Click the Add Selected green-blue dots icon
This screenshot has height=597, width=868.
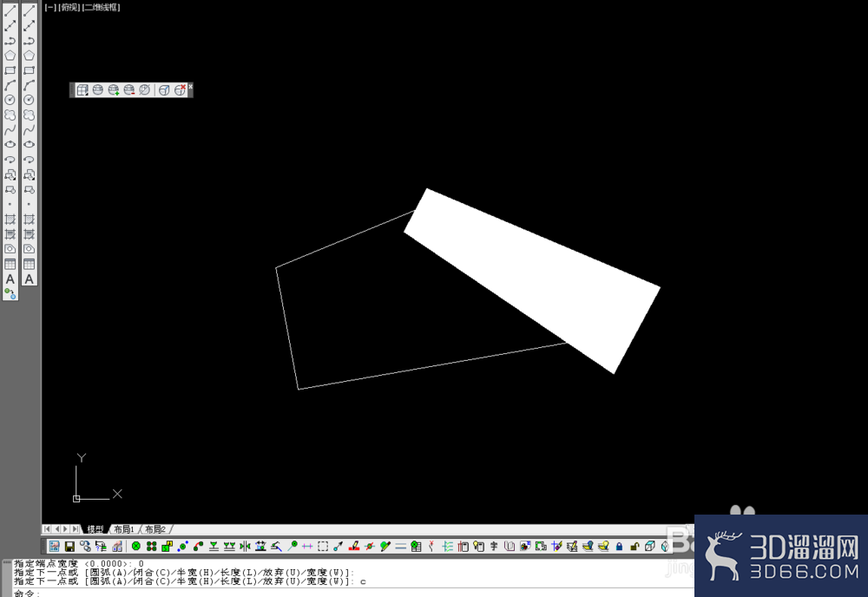tap(10, 294)
